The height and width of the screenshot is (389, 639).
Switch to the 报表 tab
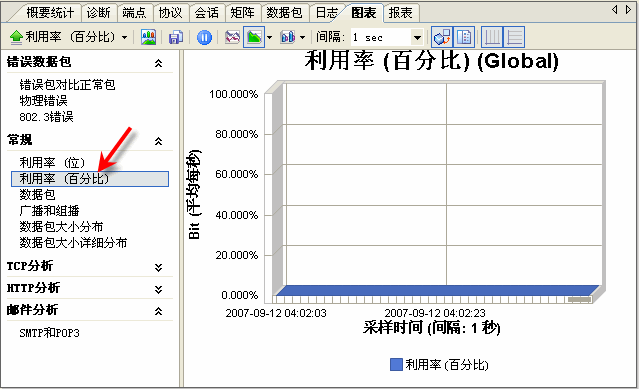(400, 13)
